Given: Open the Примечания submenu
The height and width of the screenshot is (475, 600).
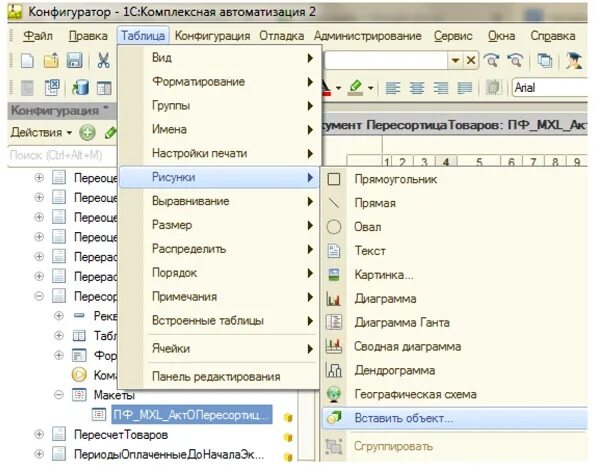Looking at the screenshot, I should coord(219,297).
